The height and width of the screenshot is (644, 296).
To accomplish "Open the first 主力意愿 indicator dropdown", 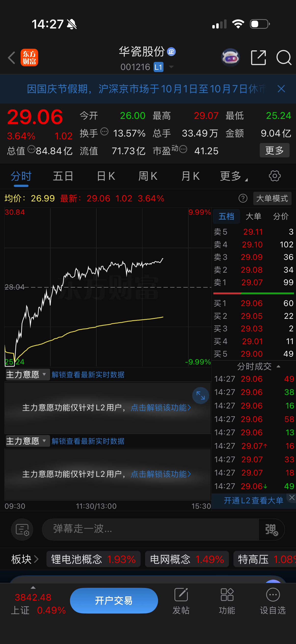I will pos(27,375).
